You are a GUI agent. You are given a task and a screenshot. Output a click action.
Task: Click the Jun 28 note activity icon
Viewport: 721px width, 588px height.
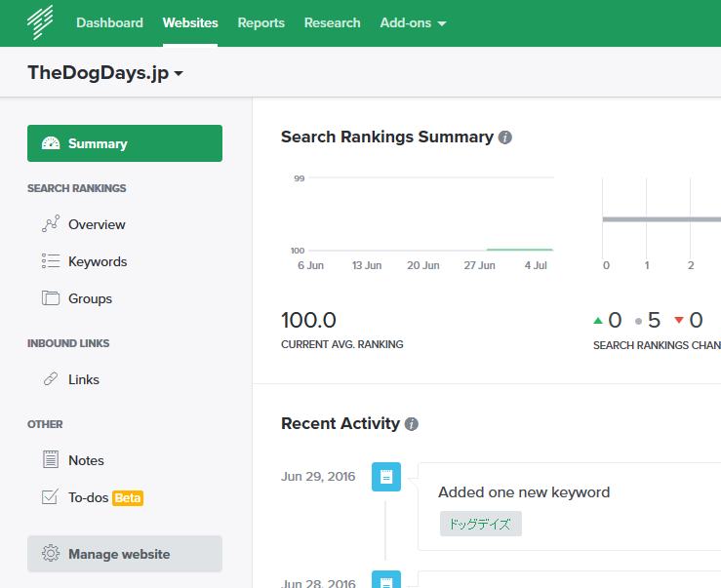386,579
